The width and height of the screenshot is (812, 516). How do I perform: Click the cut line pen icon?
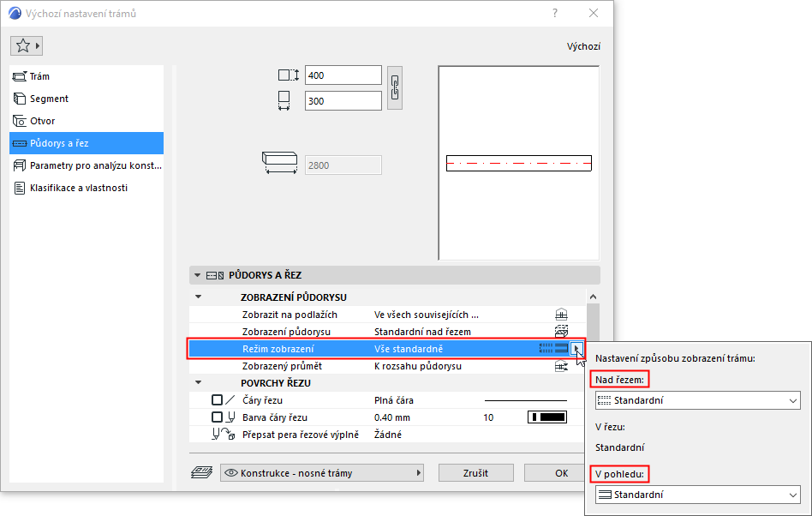(231, 417)
